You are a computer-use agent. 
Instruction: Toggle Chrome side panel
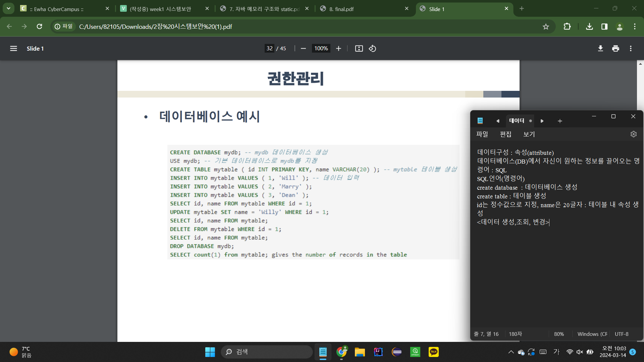(x=604, y=26)
